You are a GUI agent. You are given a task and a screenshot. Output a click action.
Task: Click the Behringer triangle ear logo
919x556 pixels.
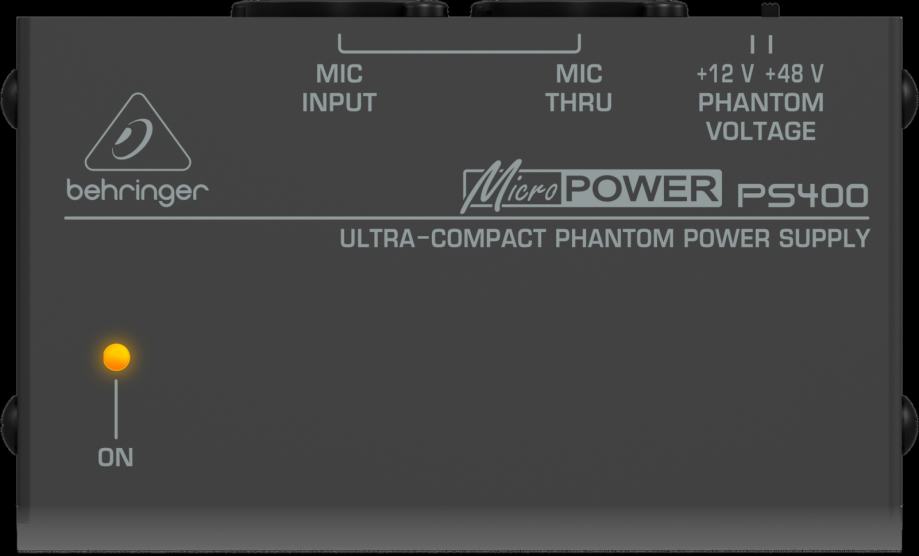(x=138, y=132)
